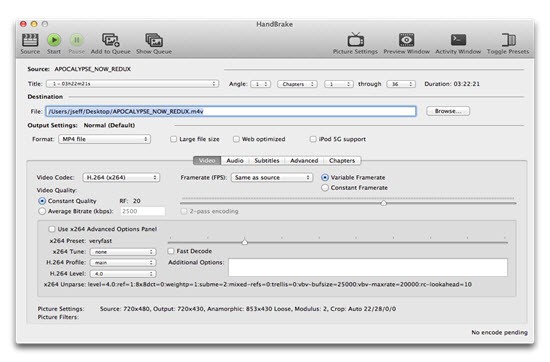Image resolution: width=550 pixels, height=362 pixels.
Task: Open the H.264 Level dropdown showing 4.0
Action: [x=123, y=274]
